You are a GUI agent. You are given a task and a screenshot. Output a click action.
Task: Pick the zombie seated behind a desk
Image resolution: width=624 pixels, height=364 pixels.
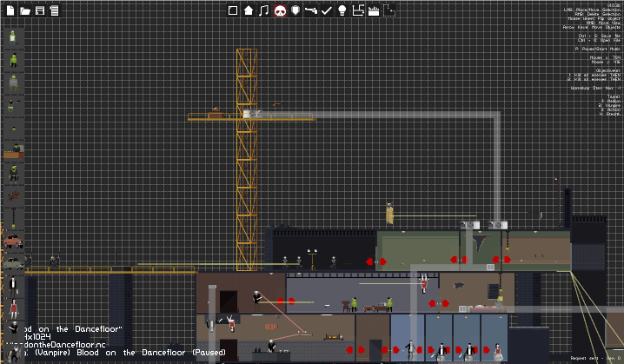click(x=14, y=151)
